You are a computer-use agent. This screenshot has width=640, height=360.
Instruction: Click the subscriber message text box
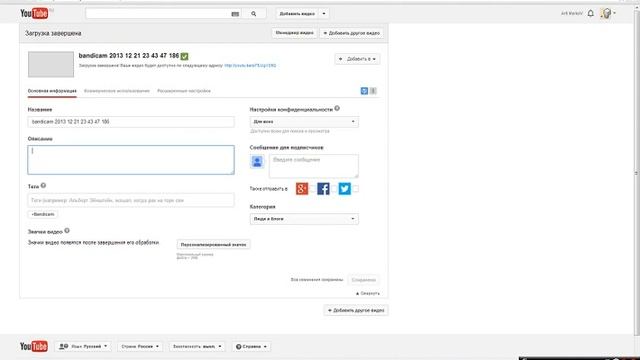[x=313, y=166]
